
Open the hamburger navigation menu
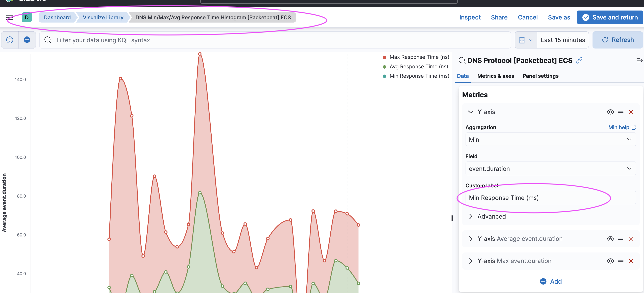10,17
